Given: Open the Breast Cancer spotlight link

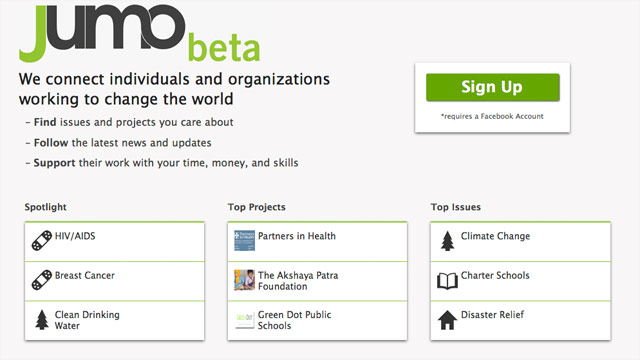Looking at the screenshot, I should 85,276.
